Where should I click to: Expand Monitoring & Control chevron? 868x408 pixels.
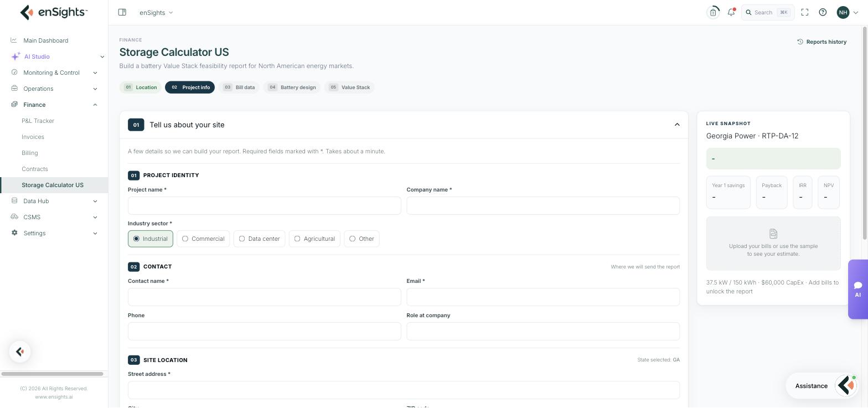click(95, 73)
